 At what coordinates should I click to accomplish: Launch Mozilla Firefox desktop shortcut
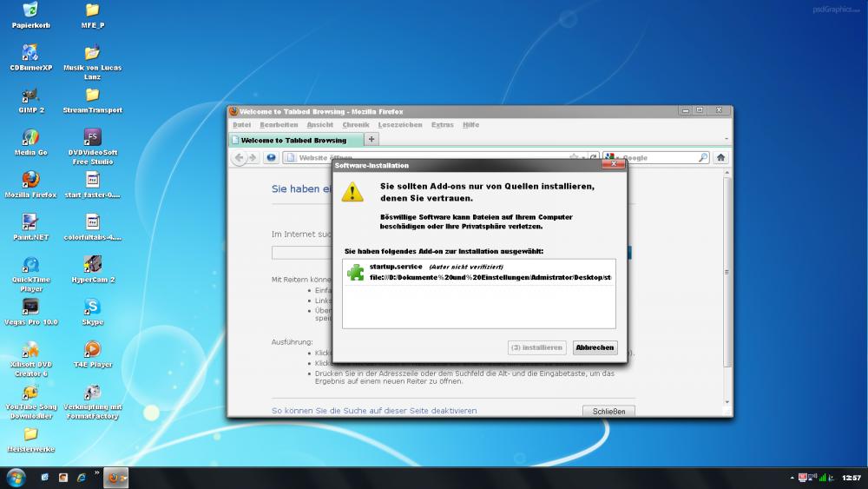coord(30,185)
